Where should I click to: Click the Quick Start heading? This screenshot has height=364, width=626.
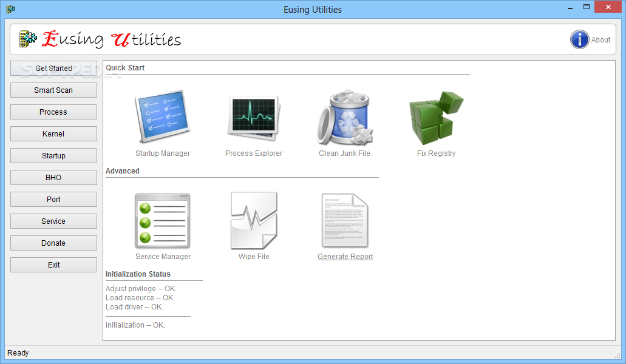125,68
